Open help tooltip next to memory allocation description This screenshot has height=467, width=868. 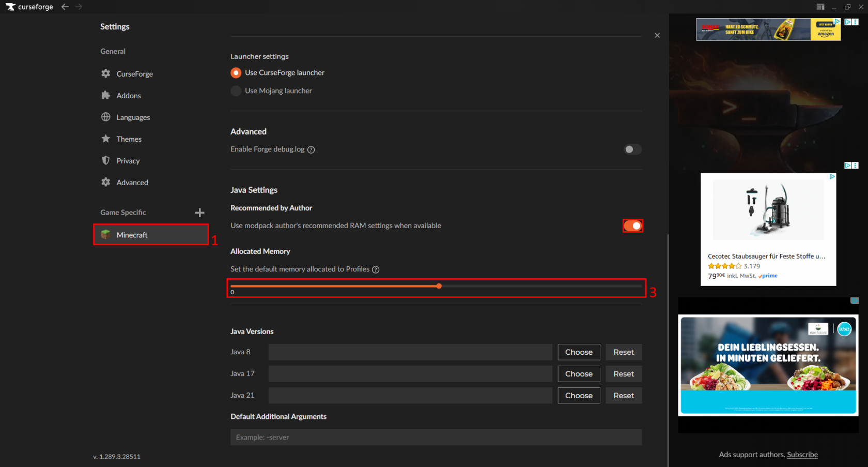(x=376, y=269)
